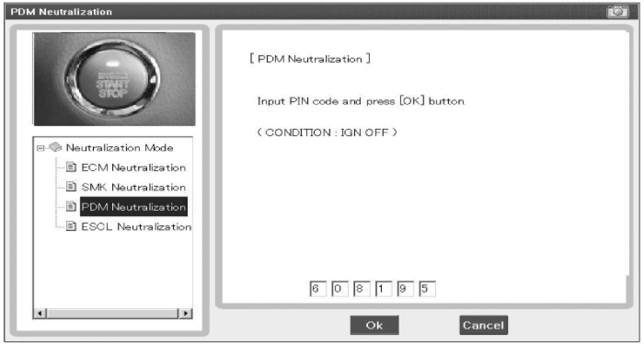Click the tree panel's left scroll arrow

click(40, 313)
